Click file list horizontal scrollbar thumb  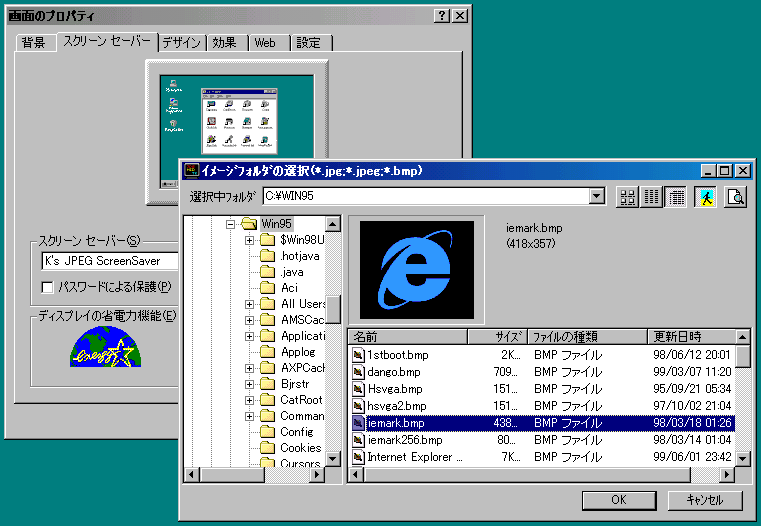pyautogui.click(x=526, y=475)
